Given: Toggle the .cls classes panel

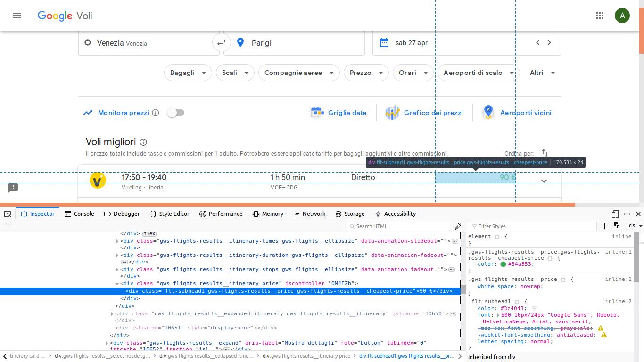Looking at the screenshot, I should point(631,226).
